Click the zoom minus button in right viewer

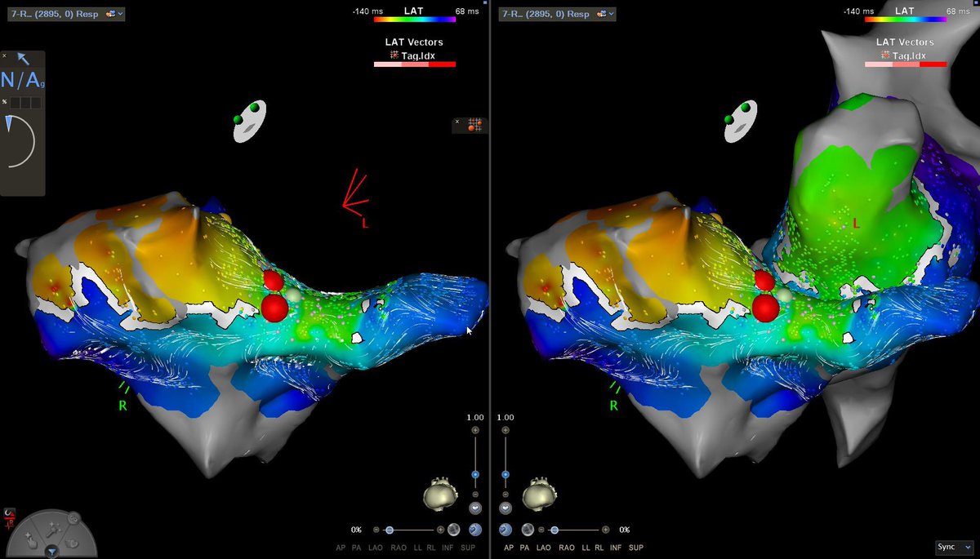[x=506, y=495]
